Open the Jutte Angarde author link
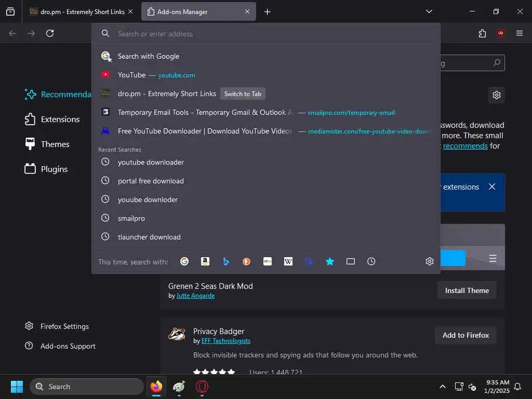Viewport: 532px width, 399px height. (195, 296)
